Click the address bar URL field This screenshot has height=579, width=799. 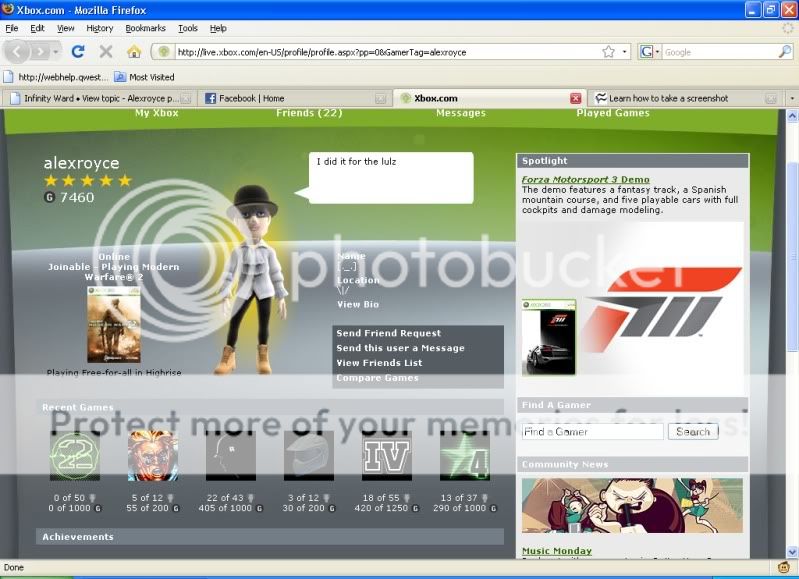(x=387, y=52)
